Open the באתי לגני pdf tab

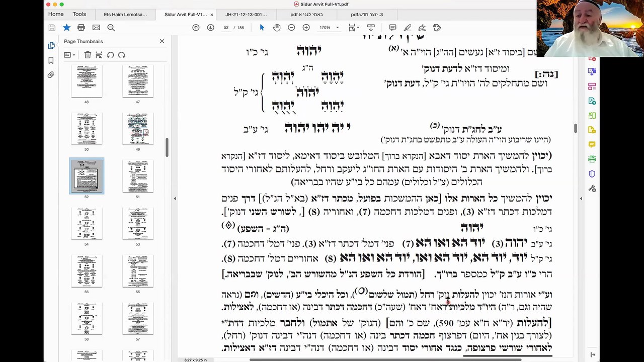pyautogui.click(x=306, y=15)
